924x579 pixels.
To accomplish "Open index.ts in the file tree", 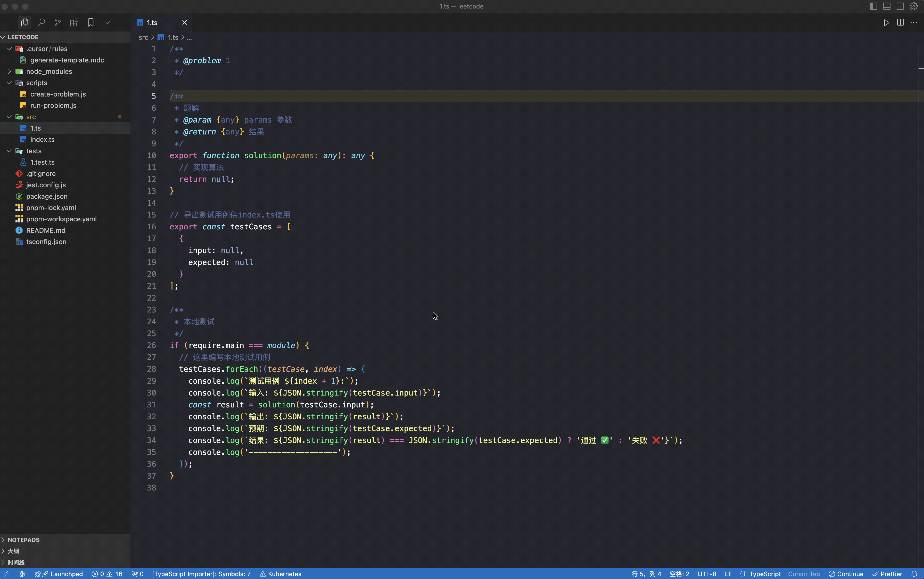I will (x=42, y=140).
